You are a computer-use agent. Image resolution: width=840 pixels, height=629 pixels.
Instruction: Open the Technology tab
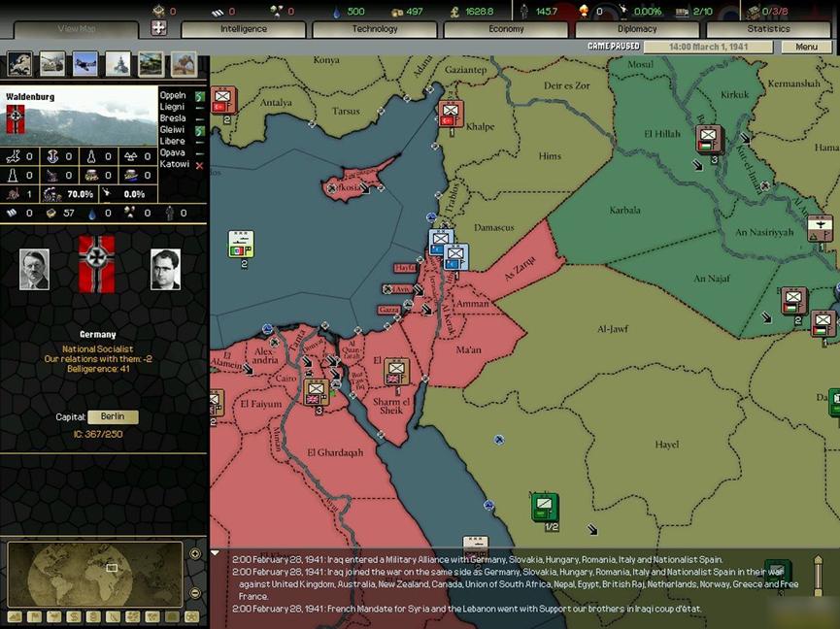375,29
